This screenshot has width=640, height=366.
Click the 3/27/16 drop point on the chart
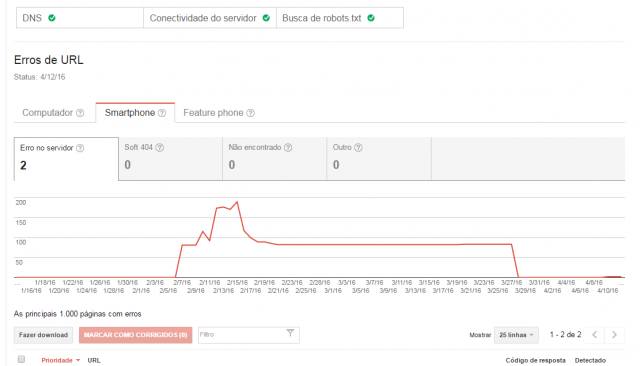tap(511, 244)
